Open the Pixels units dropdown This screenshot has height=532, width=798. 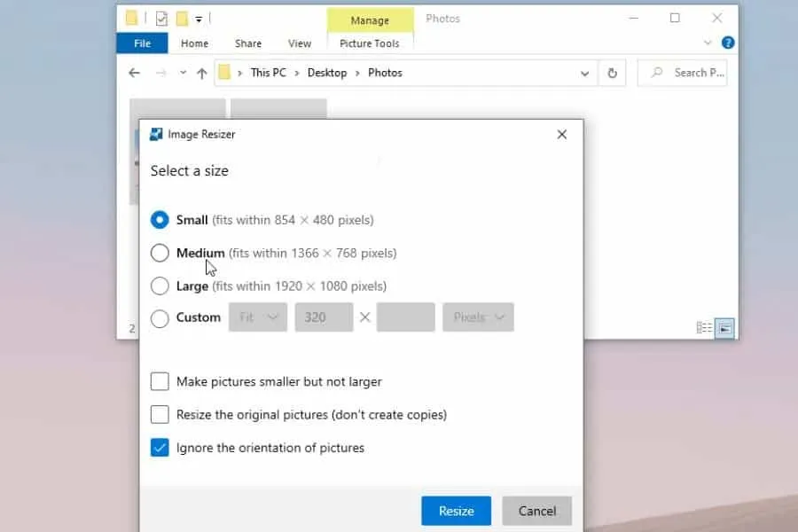tap(478, 317)
